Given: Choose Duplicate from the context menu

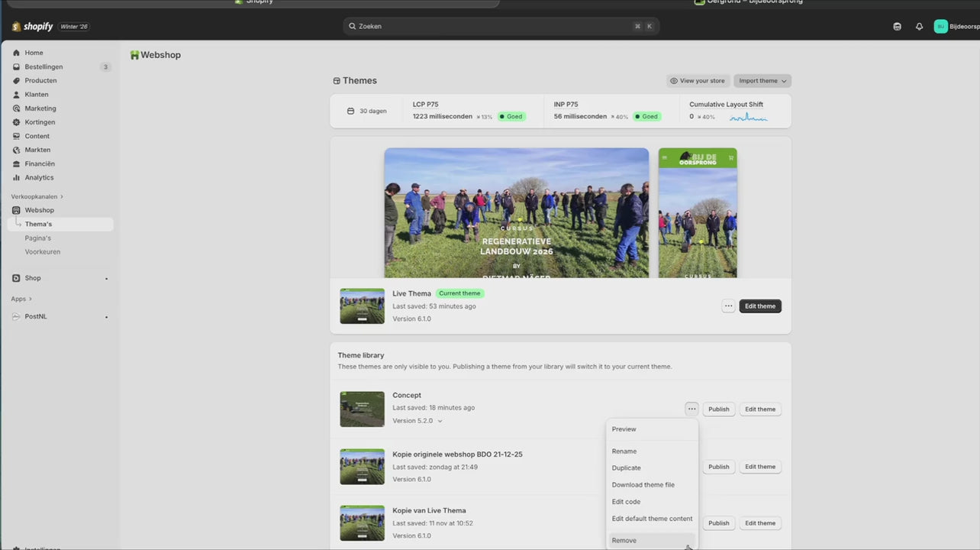Looking at the screenshot, I should point(652,468).
